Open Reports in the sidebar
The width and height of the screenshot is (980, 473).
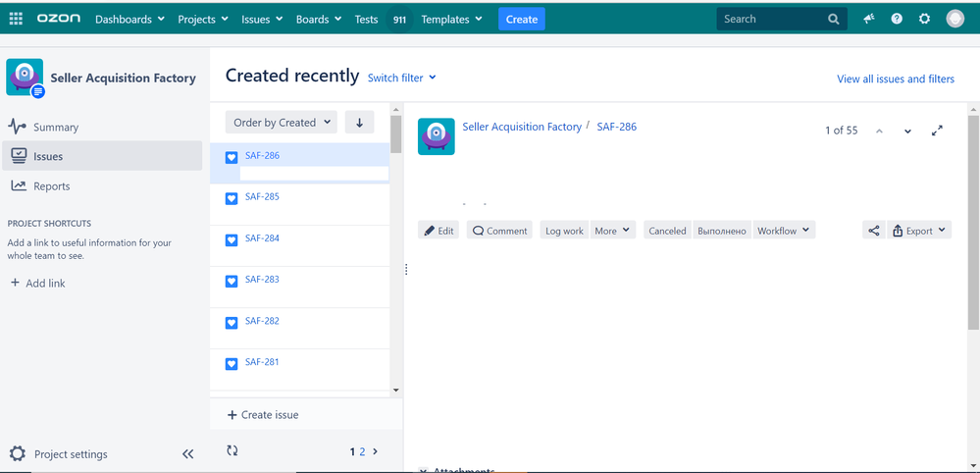click(102, 186)
